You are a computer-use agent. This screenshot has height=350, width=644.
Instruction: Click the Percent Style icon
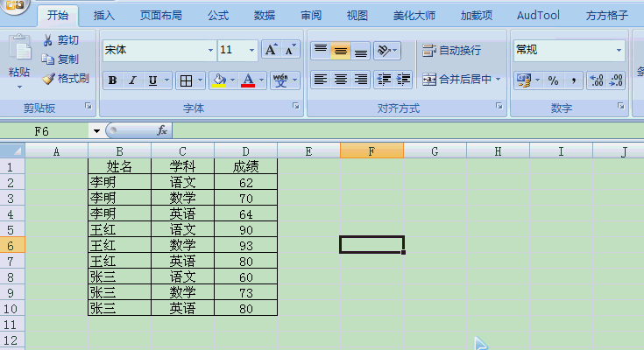coord(553,80)
